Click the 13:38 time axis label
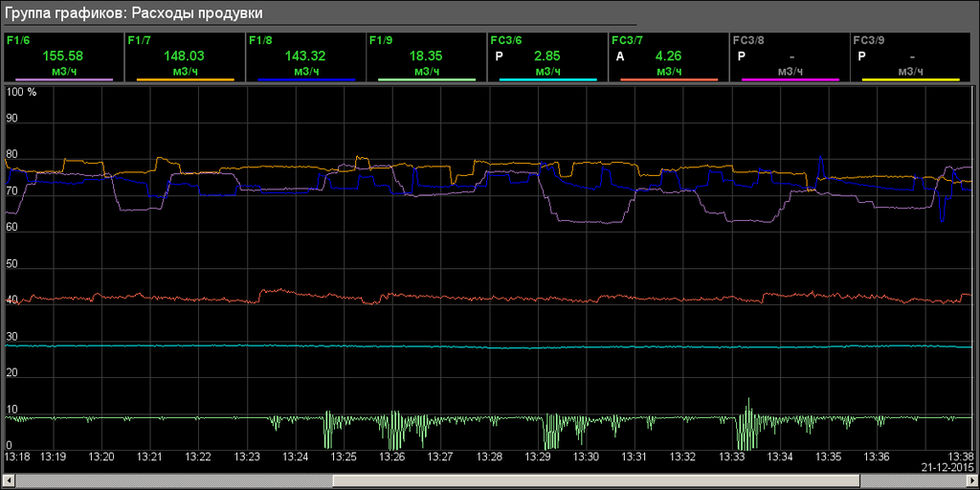The width and height of the screenshot is (980, 490). (x=959, y=457)
